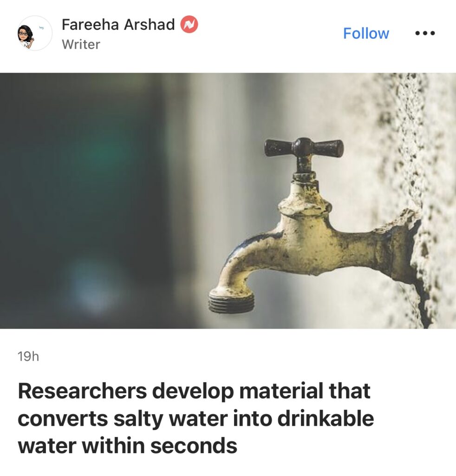The image size is (456, 476).
Task: Click the word "drinkable" in the headline
Action: pyautogui.click(x=326, y=418)
